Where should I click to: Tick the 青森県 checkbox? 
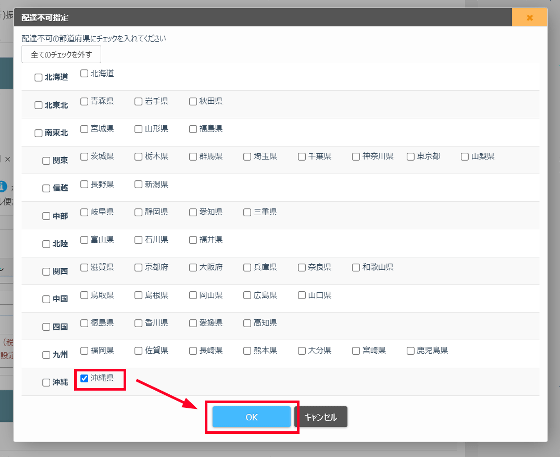84,101
